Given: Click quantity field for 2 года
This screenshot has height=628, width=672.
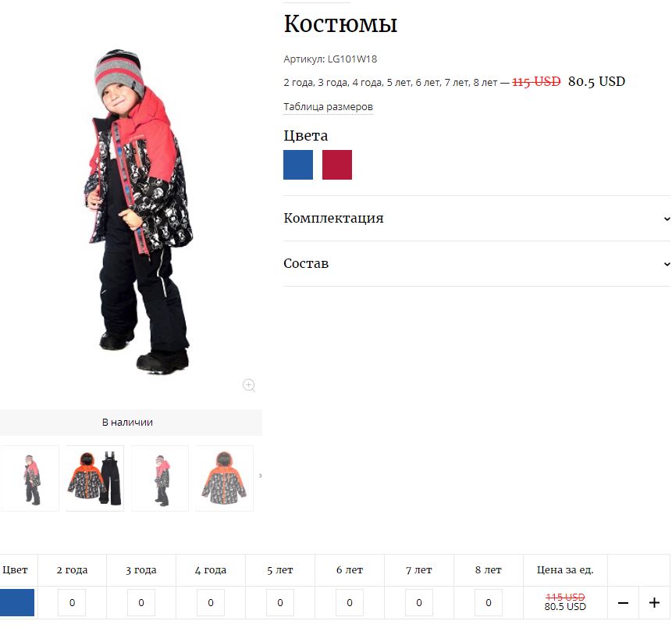Looking at the screenshot, I should 72,603.
